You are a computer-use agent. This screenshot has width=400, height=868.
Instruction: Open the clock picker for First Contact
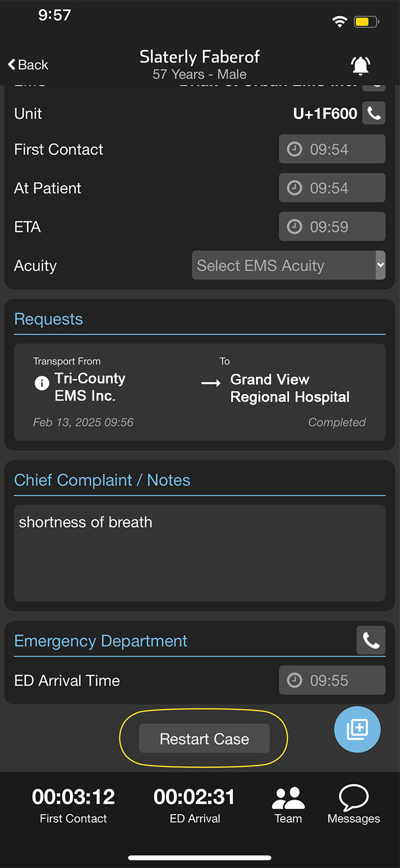coord(294,149)
